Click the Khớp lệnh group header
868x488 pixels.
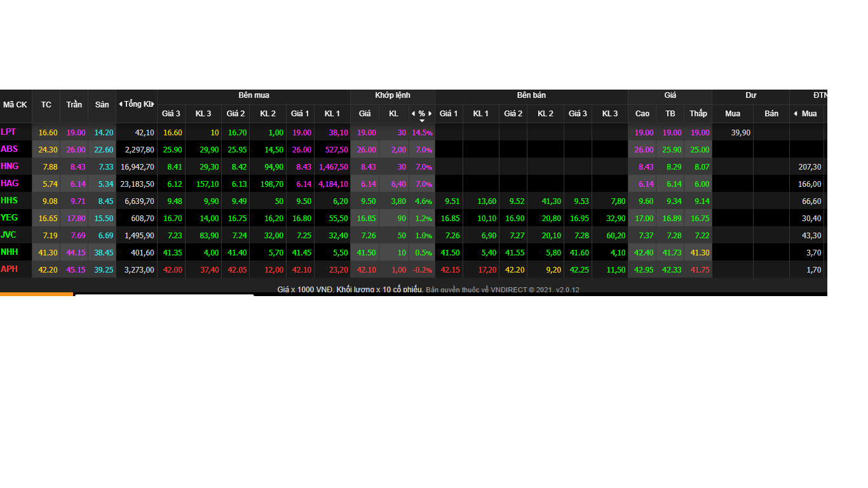[392, 96]
